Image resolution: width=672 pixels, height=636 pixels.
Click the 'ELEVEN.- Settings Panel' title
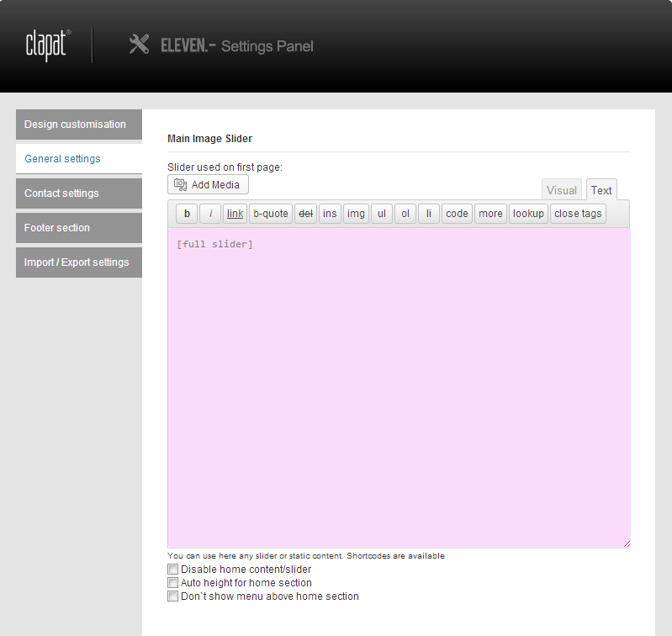(237, 45)
